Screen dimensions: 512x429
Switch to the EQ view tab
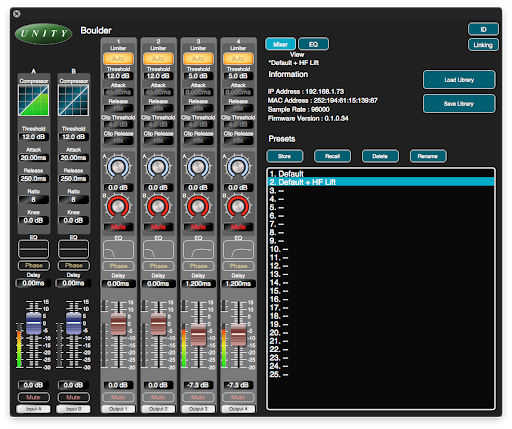click(313, 44)
